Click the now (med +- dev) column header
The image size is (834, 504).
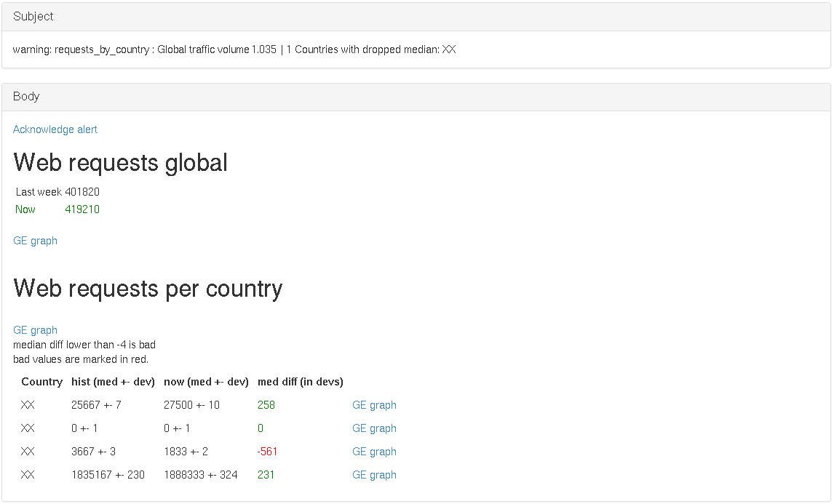pos(206,382)
